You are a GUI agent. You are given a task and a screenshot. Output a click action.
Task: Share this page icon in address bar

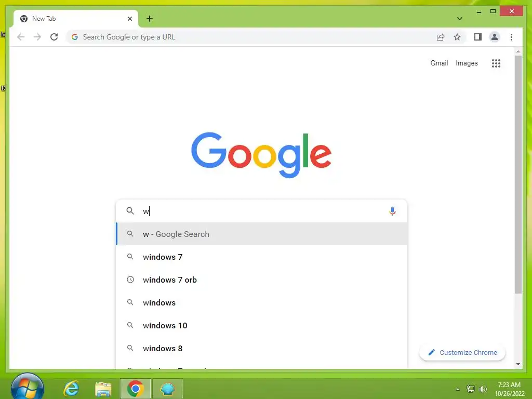(x=441, y=37)
